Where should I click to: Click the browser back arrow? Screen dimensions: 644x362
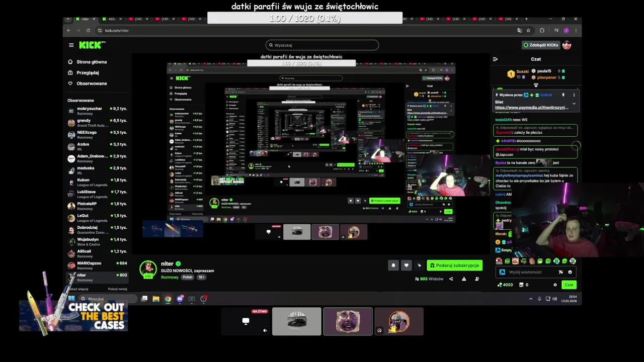click(69, 31)
